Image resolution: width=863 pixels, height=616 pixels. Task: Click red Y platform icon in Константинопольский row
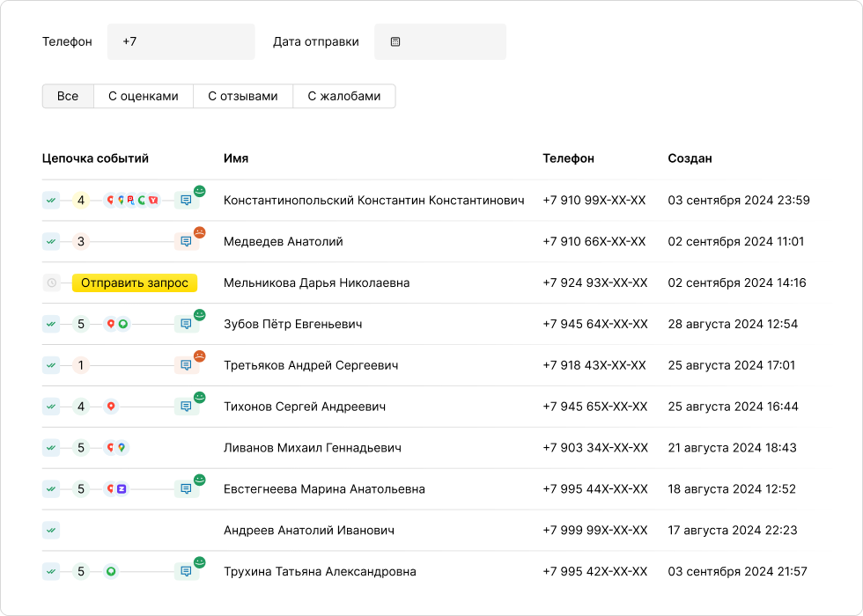click(153, 201)
